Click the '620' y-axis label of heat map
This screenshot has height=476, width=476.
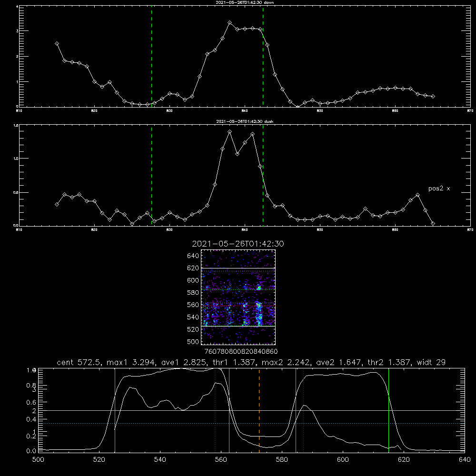(x=193, y=268)
